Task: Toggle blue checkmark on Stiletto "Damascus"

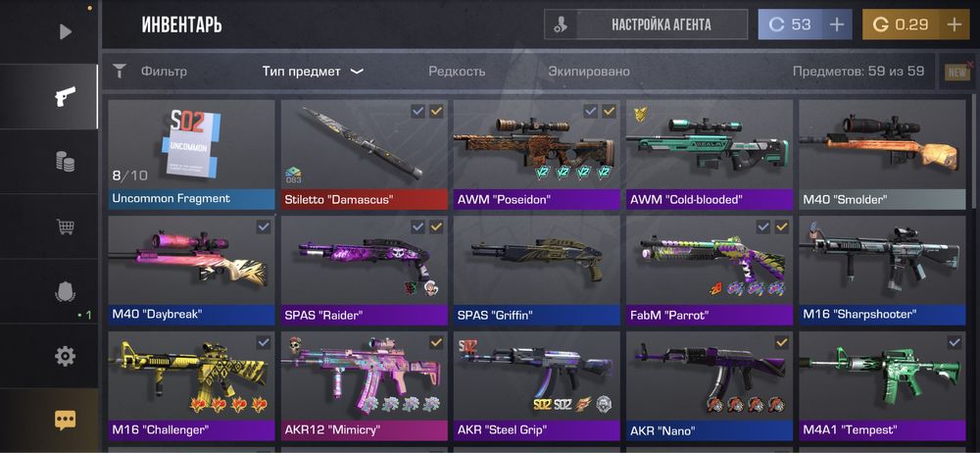Action: pos(418,112)
